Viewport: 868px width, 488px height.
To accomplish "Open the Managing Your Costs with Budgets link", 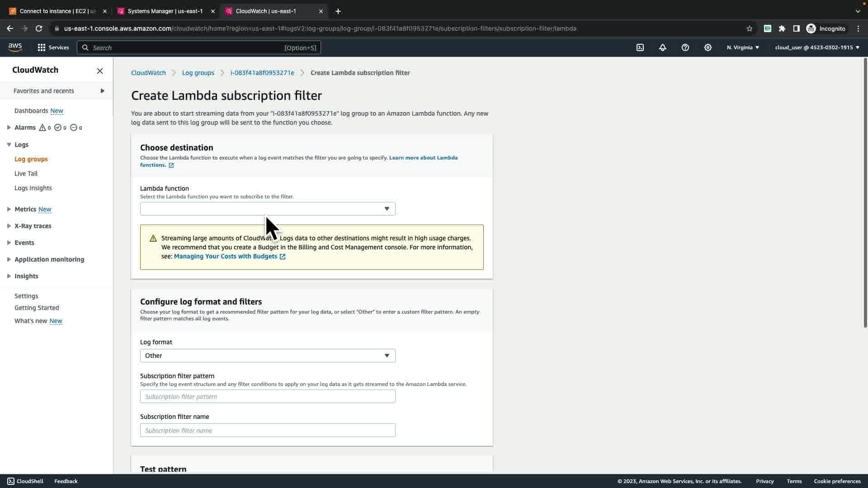I will [x=226, y=256].
